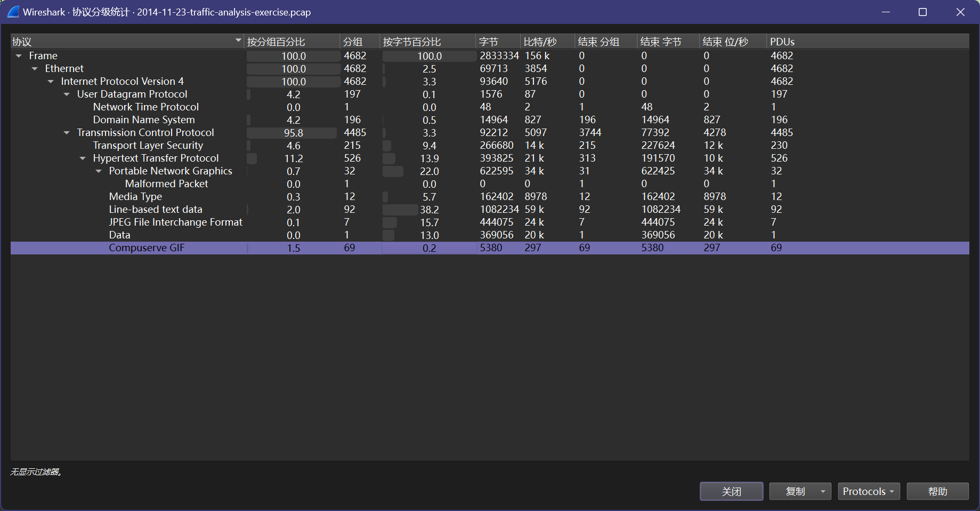Click end packets 3744 in TCP row
Image resolution: width=980 pixels, height=511 pixels.
(590, 133)
